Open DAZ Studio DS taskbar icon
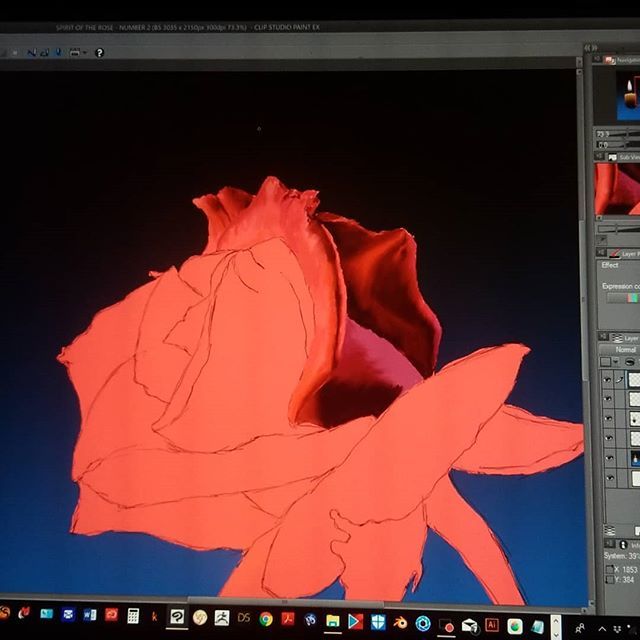The width and height of the screenshot is (640, 640). click(x=244, y=618)
